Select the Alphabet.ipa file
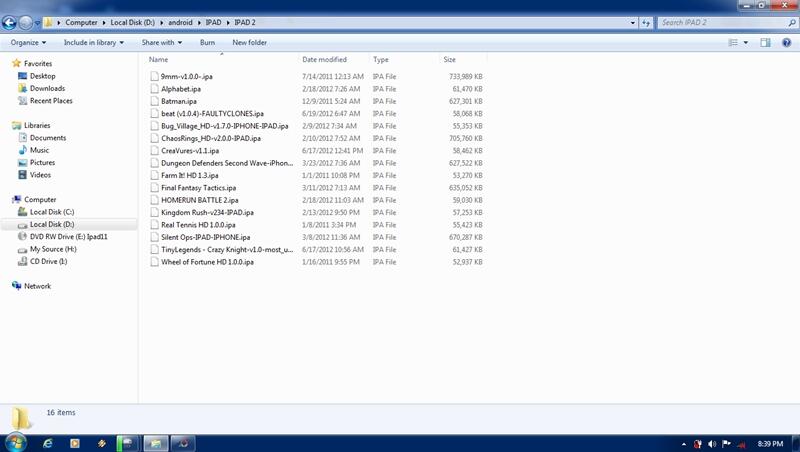The width and height of the screenshot is (800, 452). pos(181,89)
